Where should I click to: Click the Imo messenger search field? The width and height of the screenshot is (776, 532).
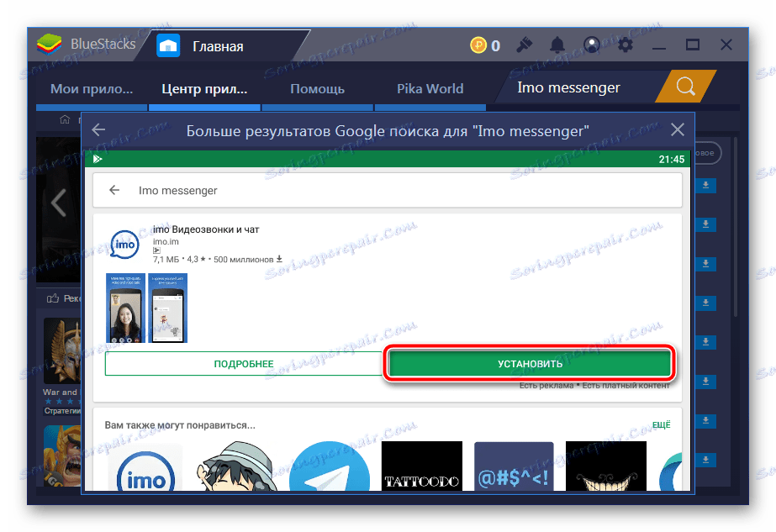click(x=577, y=87)
